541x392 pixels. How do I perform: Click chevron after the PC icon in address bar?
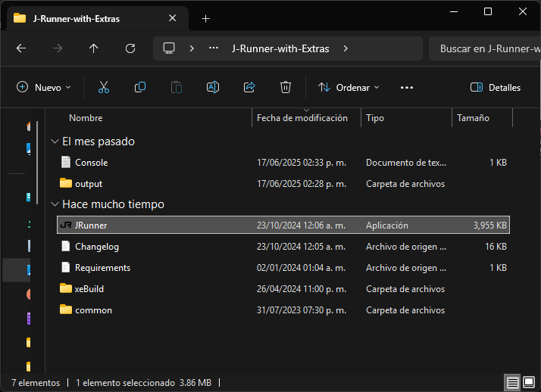click(x=192, y=48)
